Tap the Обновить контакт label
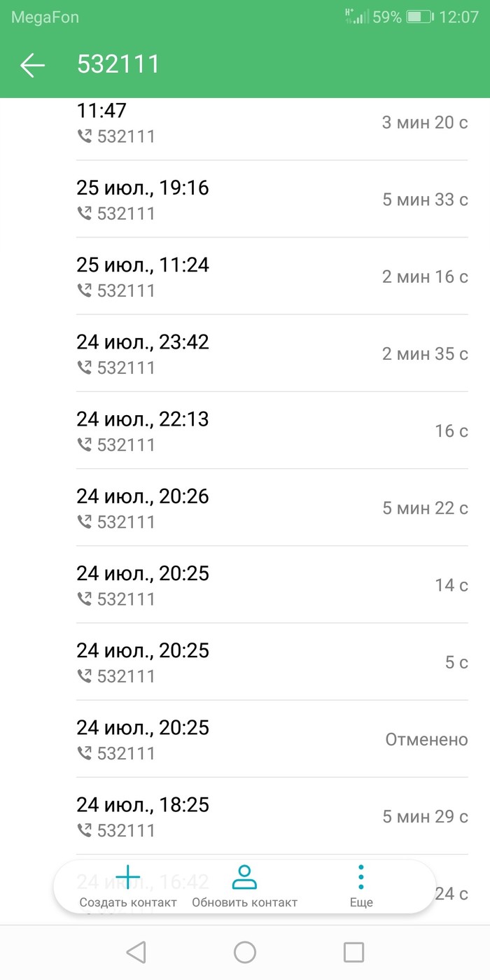490x980 pixels. [244, 902]
